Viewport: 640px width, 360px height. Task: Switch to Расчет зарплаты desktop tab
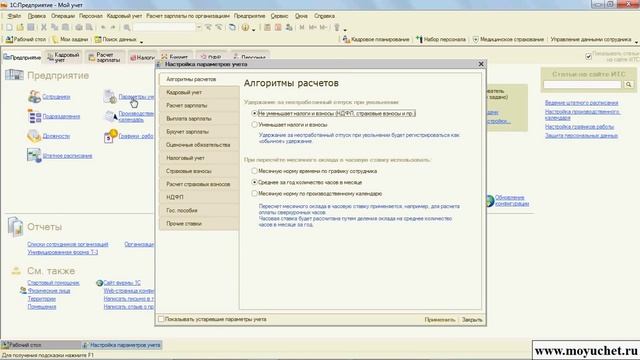coord(105,57)
